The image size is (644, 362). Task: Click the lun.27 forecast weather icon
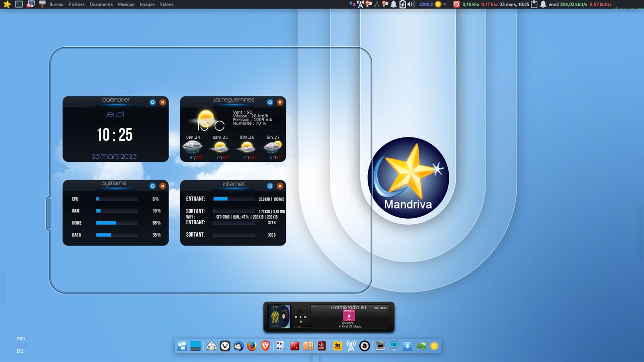click(273, 147)
